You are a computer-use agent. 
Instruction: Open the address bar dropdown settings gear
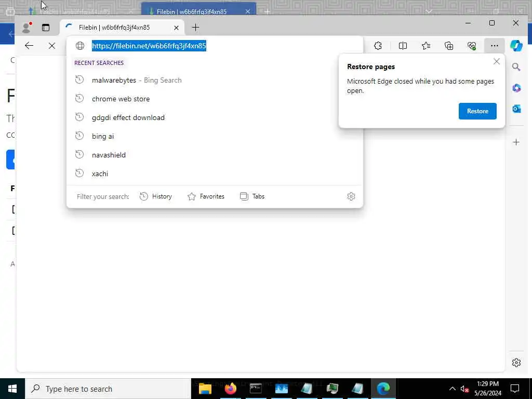click(x=351, y=196)
